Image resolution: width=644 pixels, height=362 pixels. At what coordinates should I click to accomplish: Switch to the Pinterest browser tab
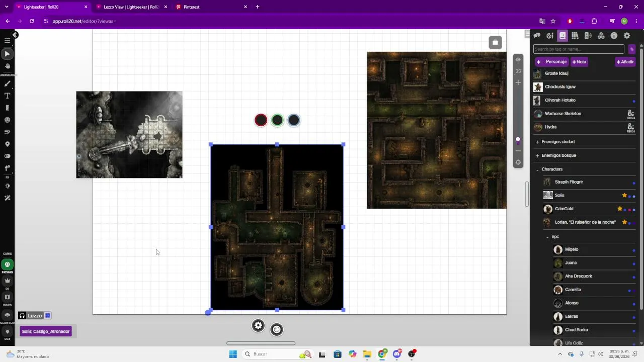click(211, 7)
